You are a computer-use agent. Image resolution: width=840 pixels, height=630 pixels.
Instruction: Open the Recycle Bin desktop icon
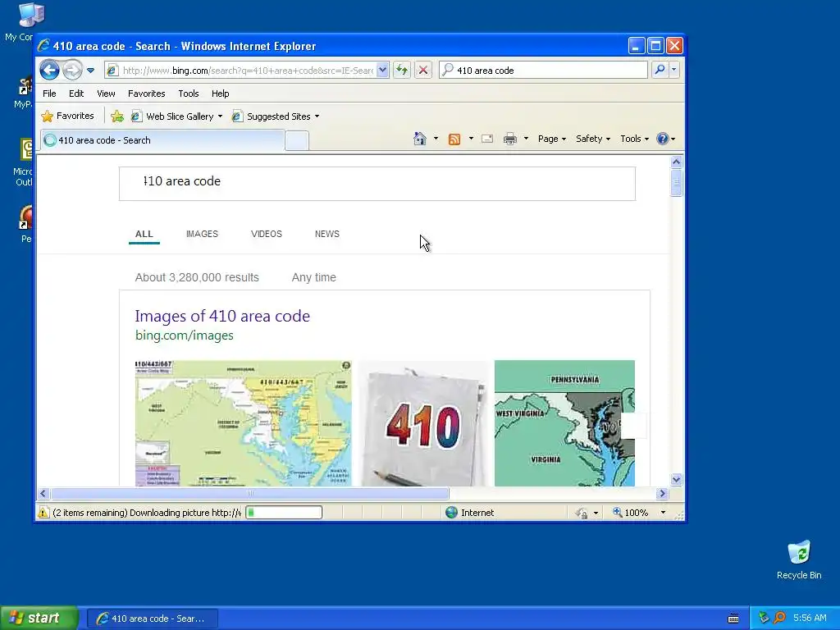pyautogui.click(x=799, y=559)
